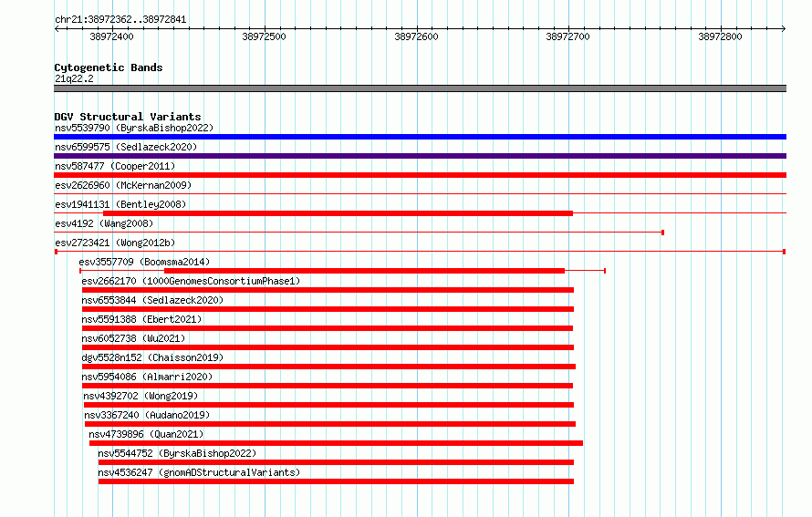Click ruler position 38972400
812x517 pixels.
coord(112,36)
